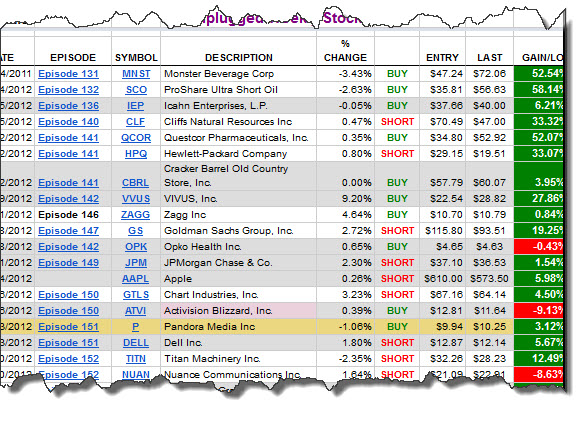This screenshot has width=587, height=421.
Task: Click the VVUS ticker symbol link
Action: (136, 199)
